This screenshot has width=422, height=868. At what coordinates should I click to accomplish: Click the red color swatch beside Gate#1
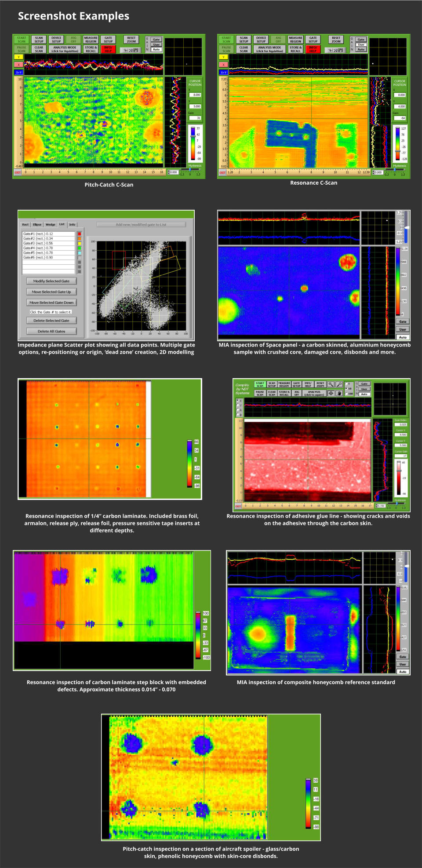tap(79, 234)
